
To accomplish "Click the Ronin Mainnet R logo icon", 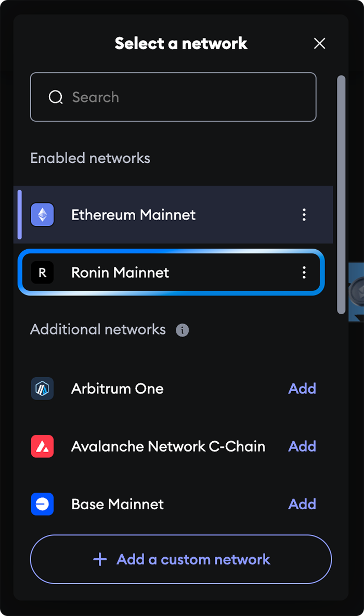I will point(43,272).
